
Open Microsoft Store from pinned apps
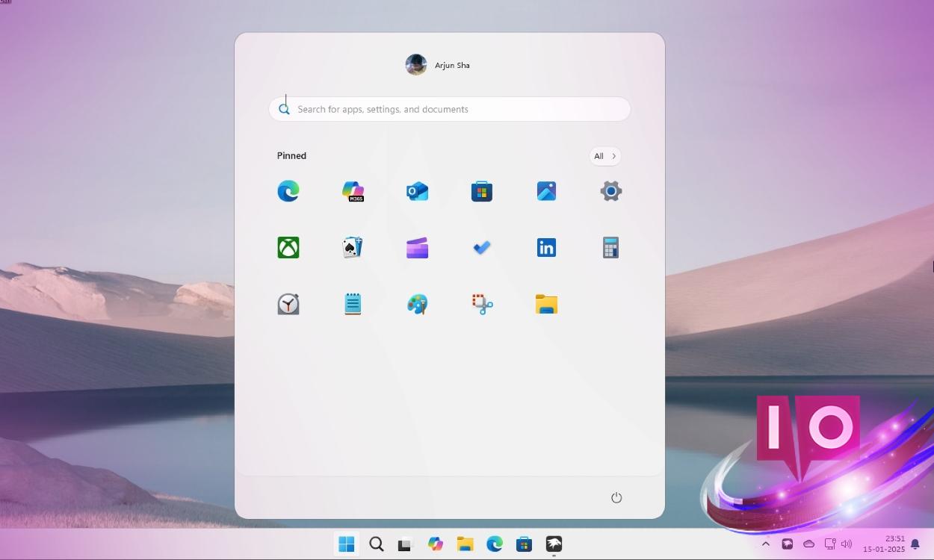482,191
